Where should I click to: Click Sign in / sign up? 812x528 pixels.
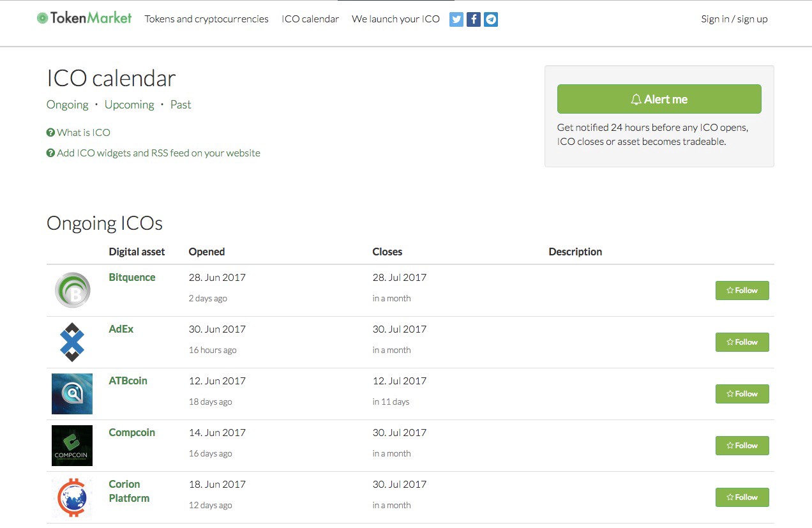pos(734,19)
